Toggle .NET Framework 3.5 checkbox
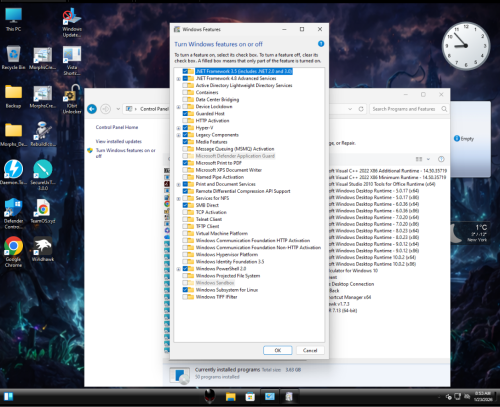Image resolution: width=500 pixels, height=407 pixels. point(185,71)
